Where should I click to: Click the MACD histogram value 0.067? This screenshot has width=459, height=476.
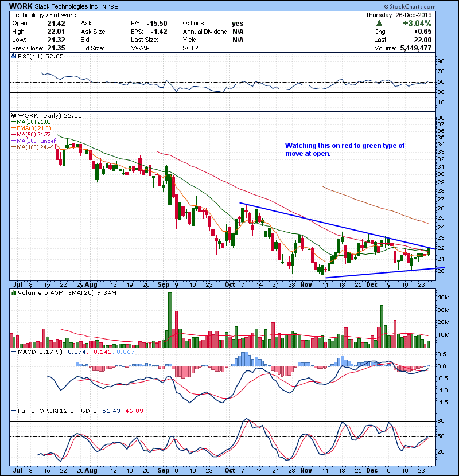(126, 352)
